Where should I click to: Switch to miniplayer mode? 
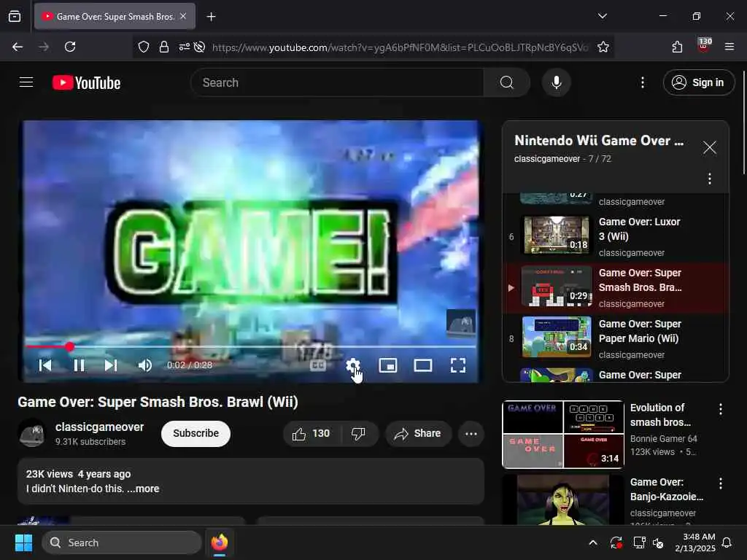[x=388, y=365]
